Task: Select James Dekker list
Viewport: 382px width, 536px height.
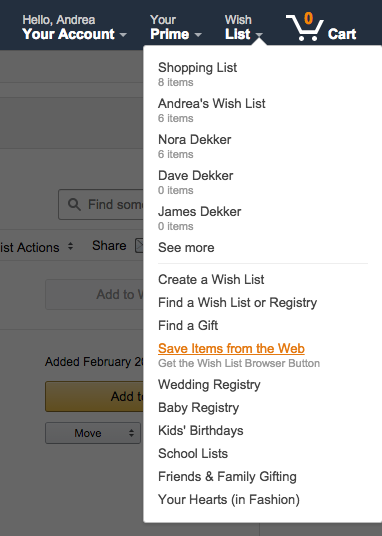Action: (x=199, y=218)
